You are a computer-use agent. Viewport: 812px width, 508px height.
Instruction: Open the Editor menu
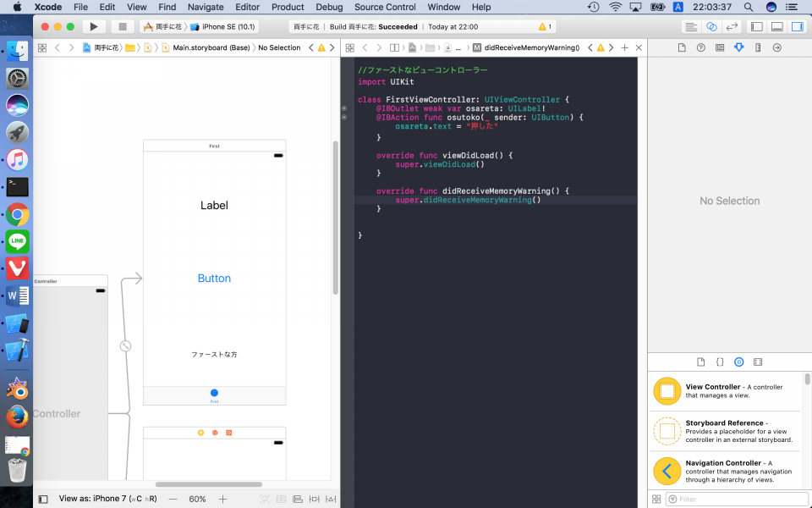point(248,7)
